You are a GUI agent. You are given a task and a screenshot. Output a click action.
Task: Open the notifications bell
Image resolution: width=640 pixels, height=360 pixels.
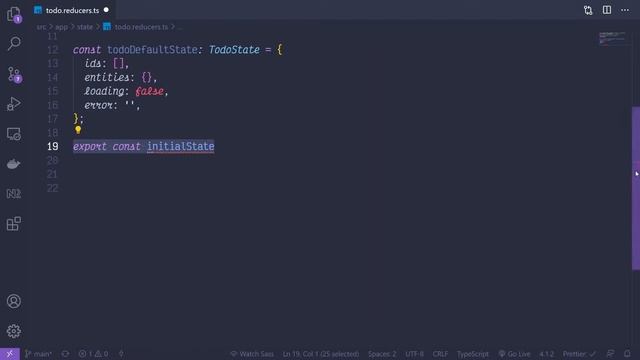[627, 354]
